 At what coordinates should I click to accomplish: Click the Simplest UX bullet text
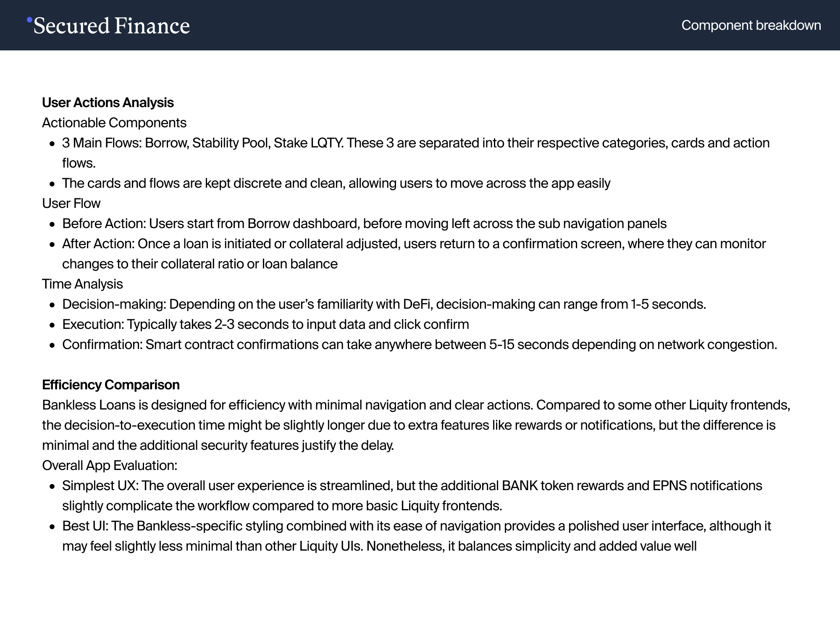412,496
